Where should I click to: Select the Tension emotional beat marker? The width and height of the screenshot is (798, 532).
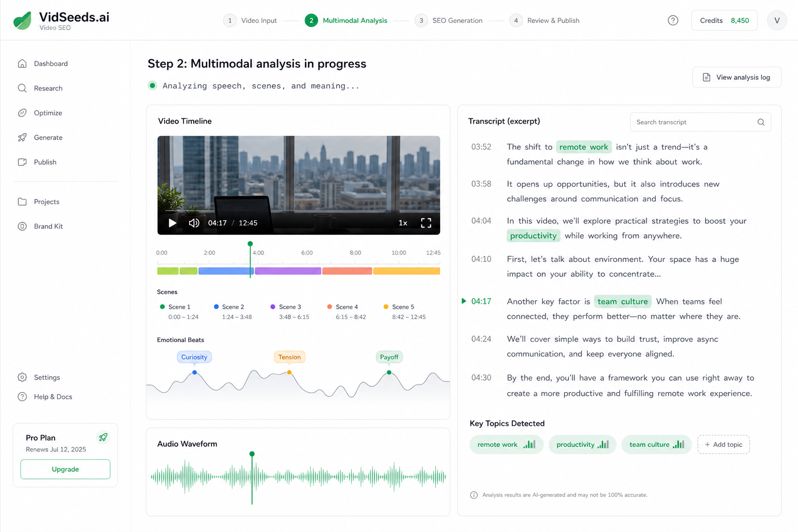pos(289,357)
